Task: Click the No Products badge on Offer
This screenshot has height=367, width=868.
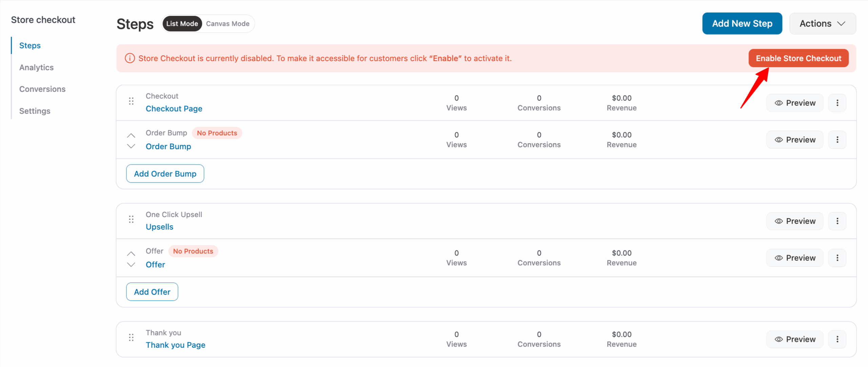Action: click(x=193, y=251)
